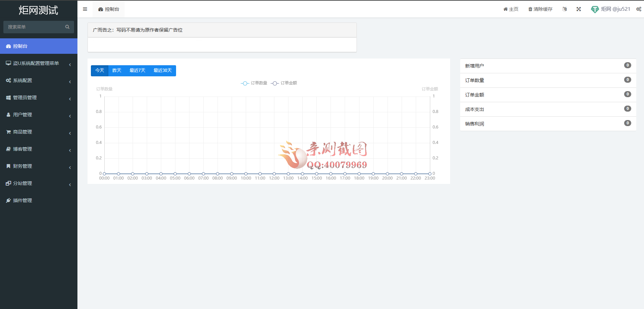Screen dimensions: 644x309
Task: Open 财务管理 via its bookmark icon
Action: pyautogui.click(x=8, y=166)
